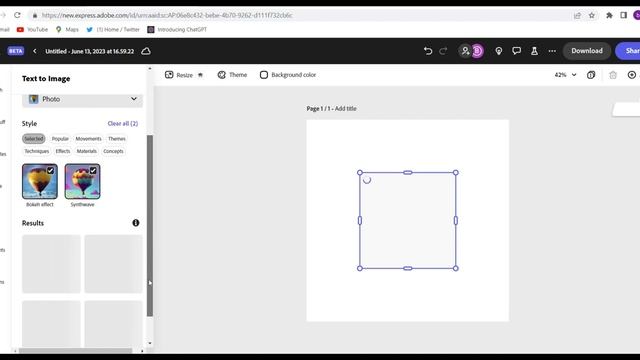This screenshot has height=360, width=640.
Task: Select the Materials style filter
Action: coord(87,151)
